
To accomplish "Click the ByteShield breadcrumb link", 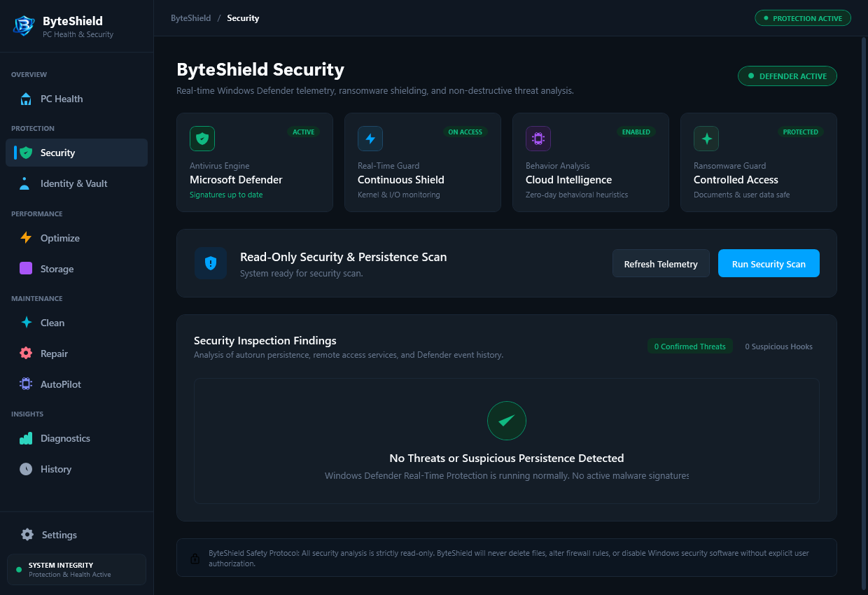I will coord(190,18).
